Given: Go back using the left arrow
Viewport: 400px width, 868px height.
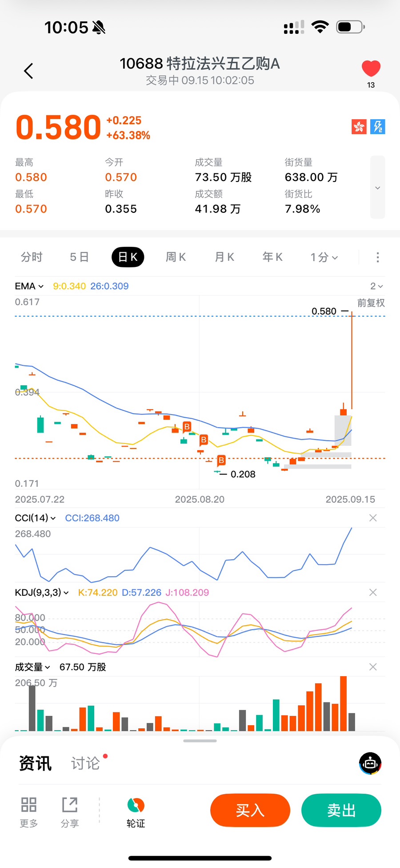Looking at the screenshot, I should tap(28, 71).
